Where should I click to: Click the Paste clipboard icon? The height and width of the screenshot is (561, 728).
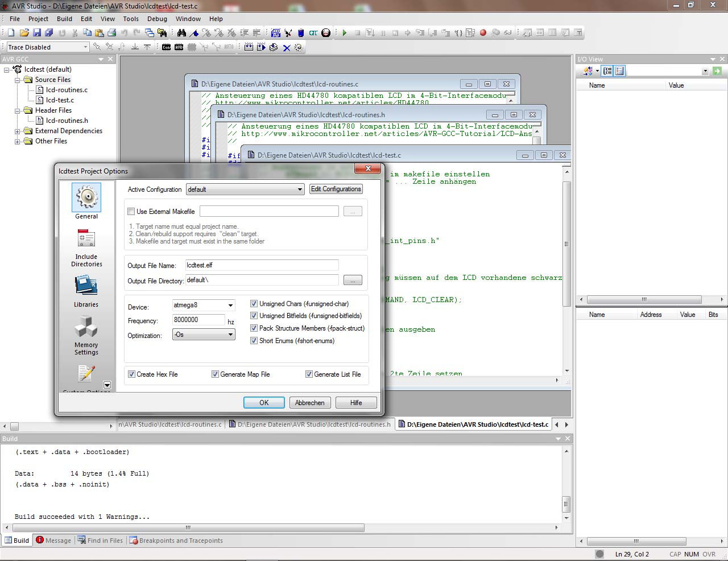[x=99, y=32]
